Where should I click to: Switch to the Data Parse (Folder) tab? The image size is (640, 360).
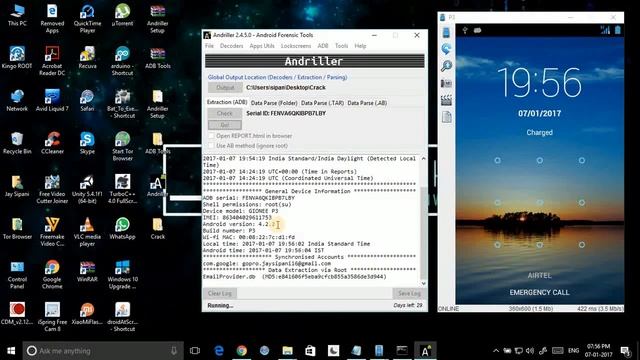point(274,103)
